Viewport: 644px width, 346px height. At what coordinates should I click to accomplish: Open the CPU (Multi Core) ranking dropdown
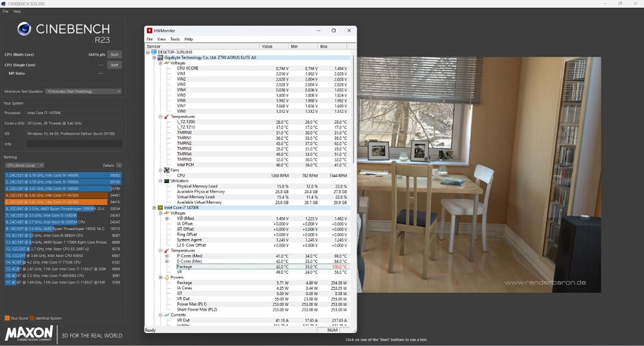pyautogui.click(x=25, y=166)
